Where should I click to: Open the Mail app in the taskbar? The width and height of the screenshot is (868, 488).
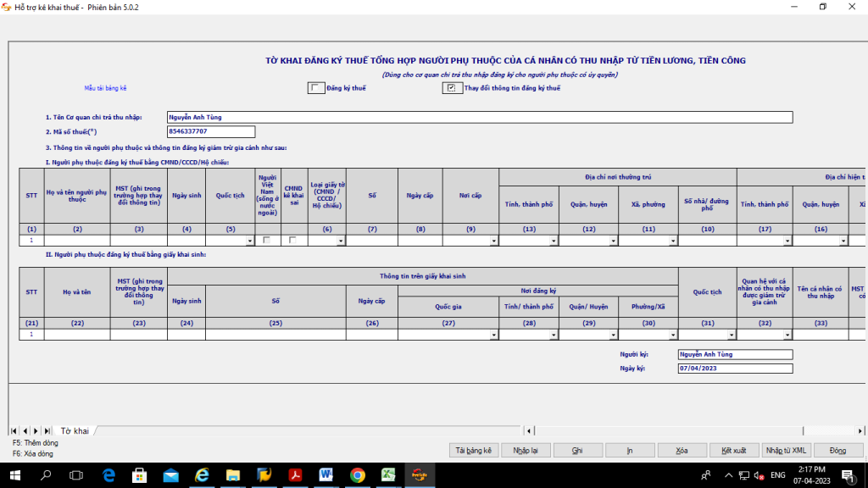[170, 475]
